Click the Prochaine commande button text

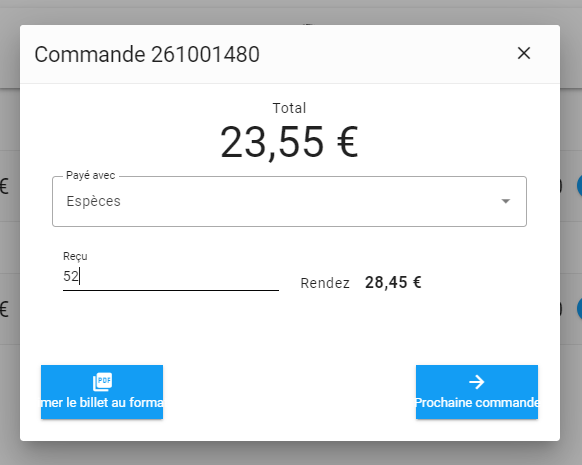(477, 403)
